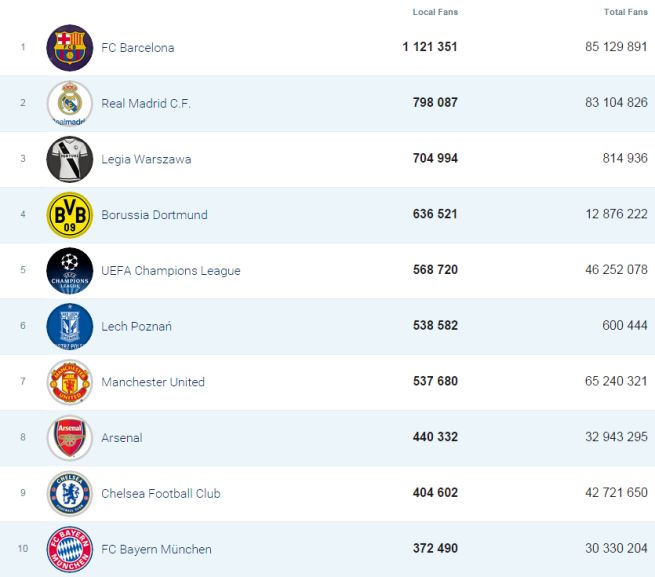Click the Real Madrid crest icon

tap(69, 104)
